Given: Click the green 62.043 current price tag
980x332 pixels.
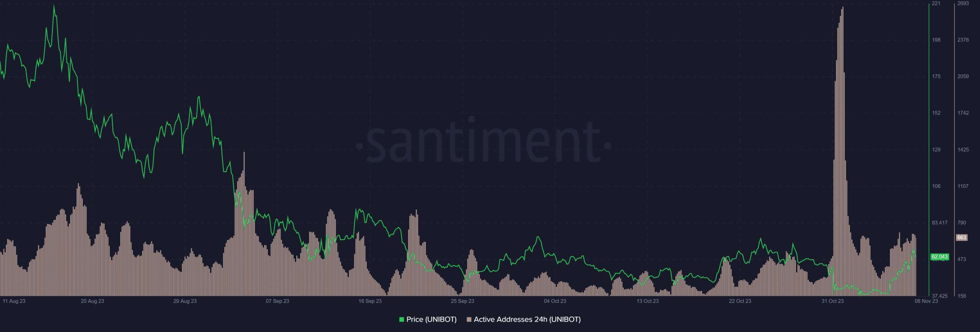Looking at the screenshot, I should [939, 257].
